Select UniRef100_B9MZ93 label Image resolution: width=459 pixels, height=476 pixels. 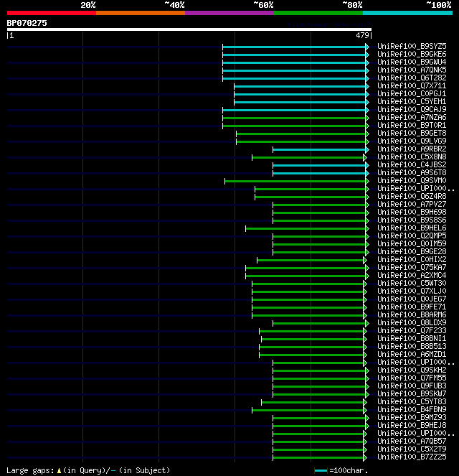[x=412, y=417]
